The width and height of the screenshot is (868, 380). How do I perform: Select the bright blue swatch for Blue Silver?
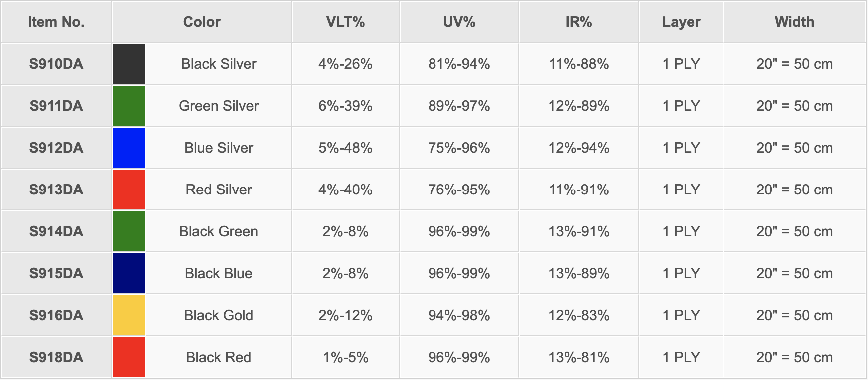tap(129, 148)
